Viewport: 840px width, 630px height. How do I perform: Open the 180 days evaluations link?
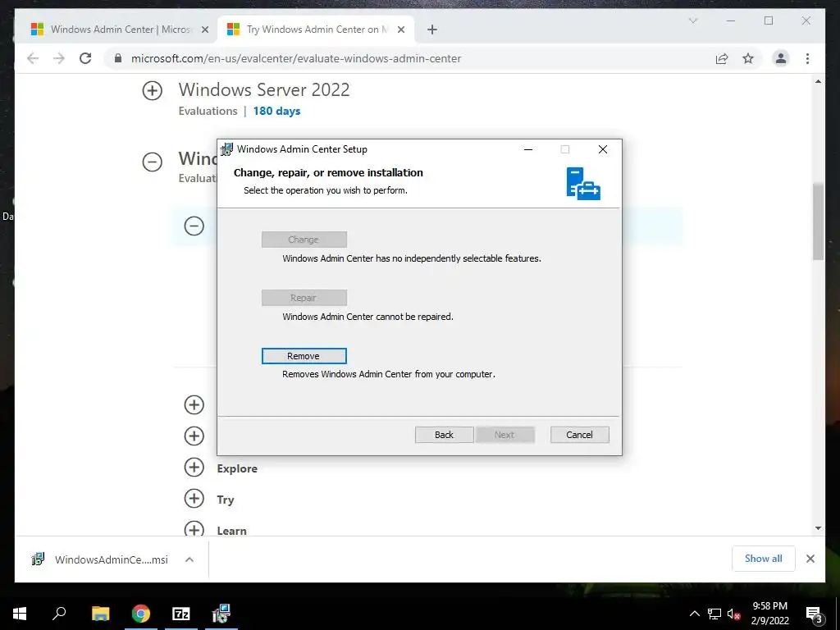[276, 111]
